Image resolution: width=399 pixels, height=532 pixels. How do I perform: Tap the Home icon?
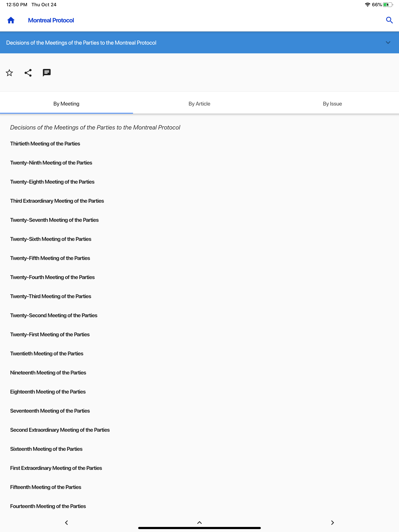tap(11, 20)
